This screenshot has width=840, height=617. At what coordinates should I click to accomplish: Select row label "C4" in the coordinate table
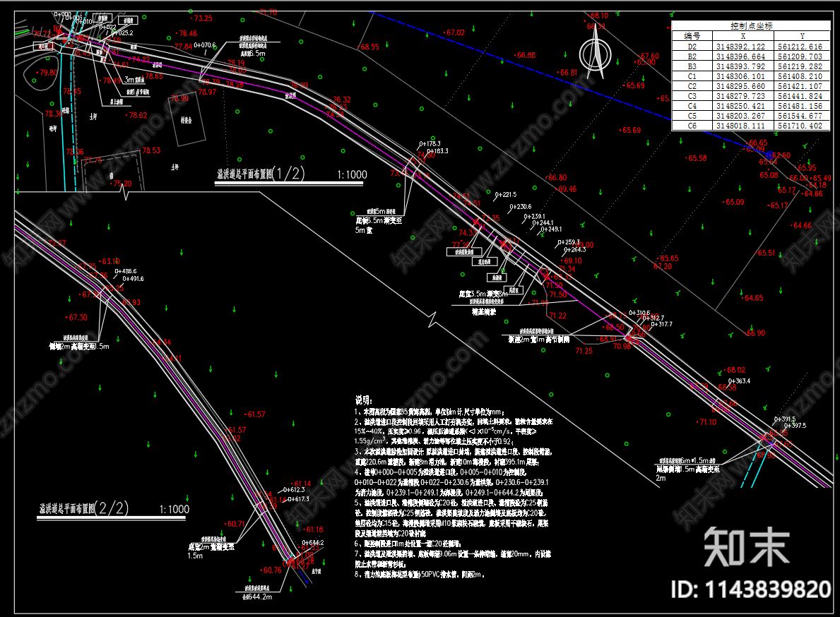(692, 106)
